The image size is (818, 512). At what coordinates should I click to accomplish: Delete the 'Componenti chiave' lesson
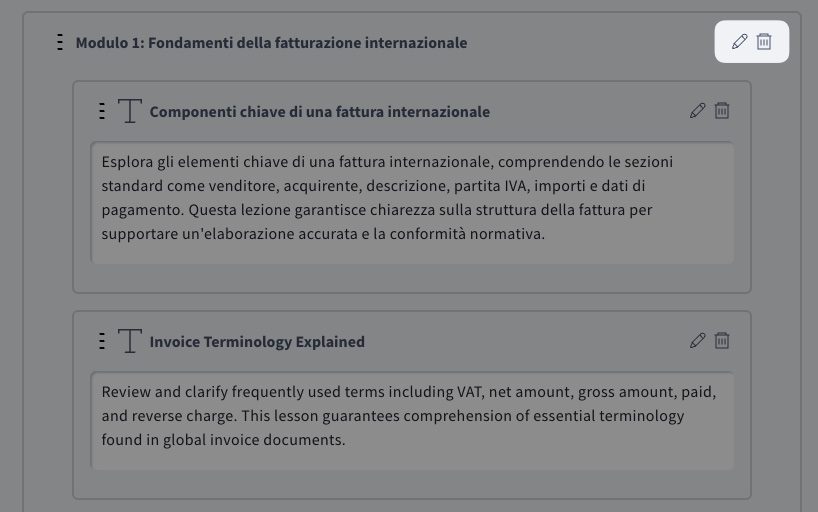[722, 111]
